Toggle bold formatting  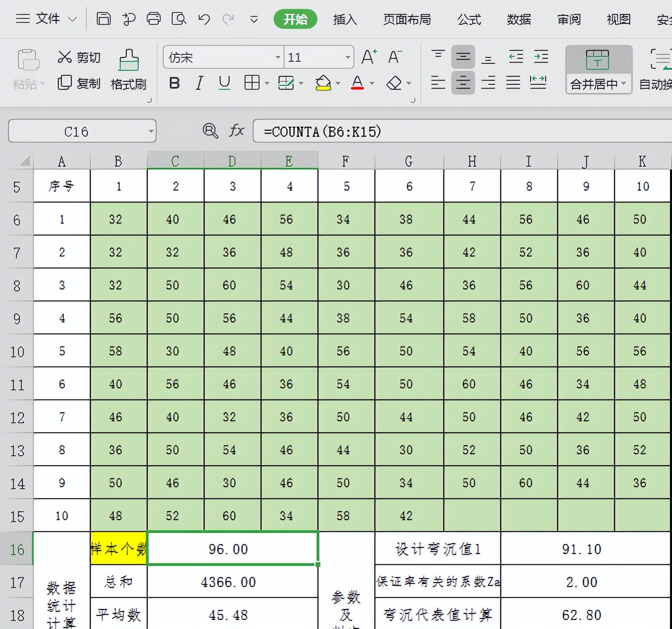(174, 83)
